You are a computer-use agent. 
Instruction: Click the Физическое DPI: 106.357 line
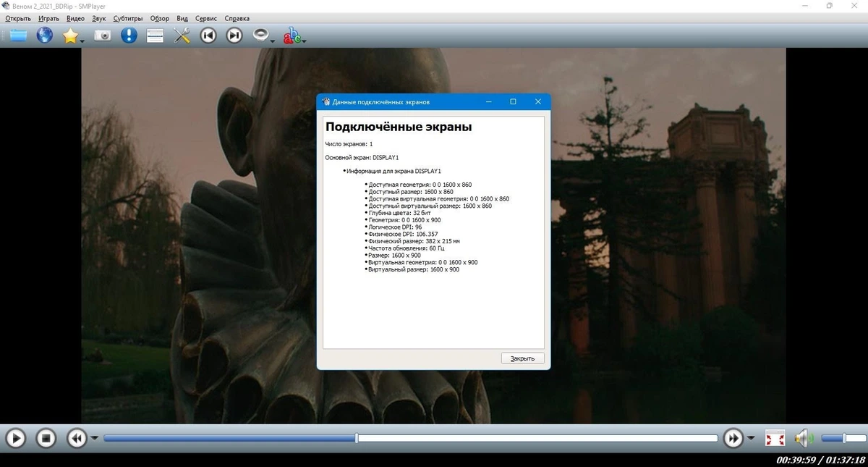coord(403,234)
